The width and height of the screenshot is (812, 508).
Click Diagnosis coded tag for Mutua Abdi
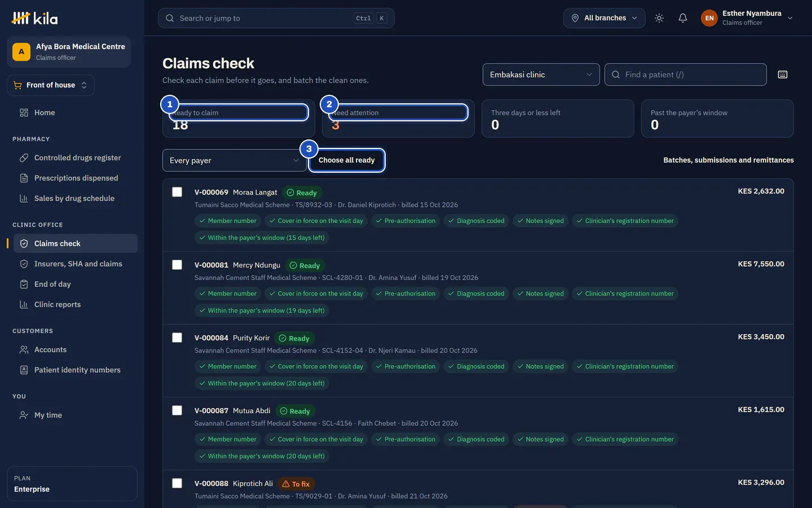476,439
